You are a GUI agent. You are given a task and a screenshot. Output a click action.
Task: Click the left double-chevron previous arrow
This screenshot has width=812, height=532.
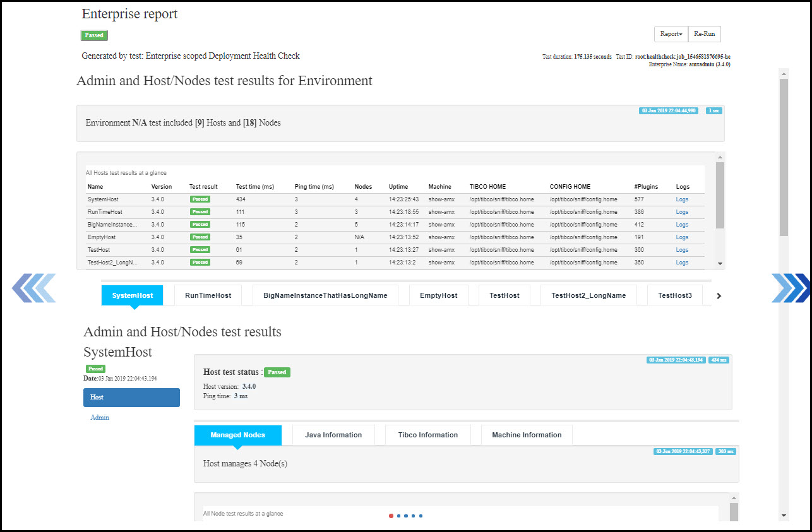[x=33, y=288]
